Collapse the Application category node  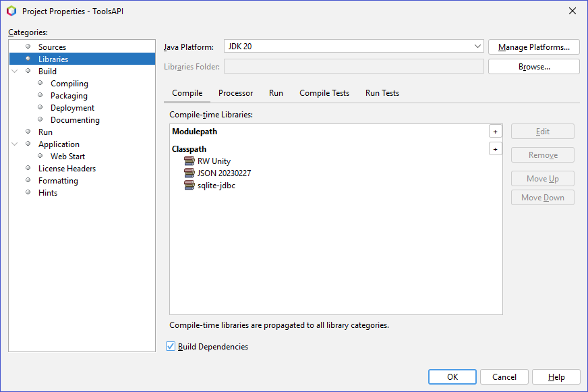pyautogui.click(x=15, y=144)
